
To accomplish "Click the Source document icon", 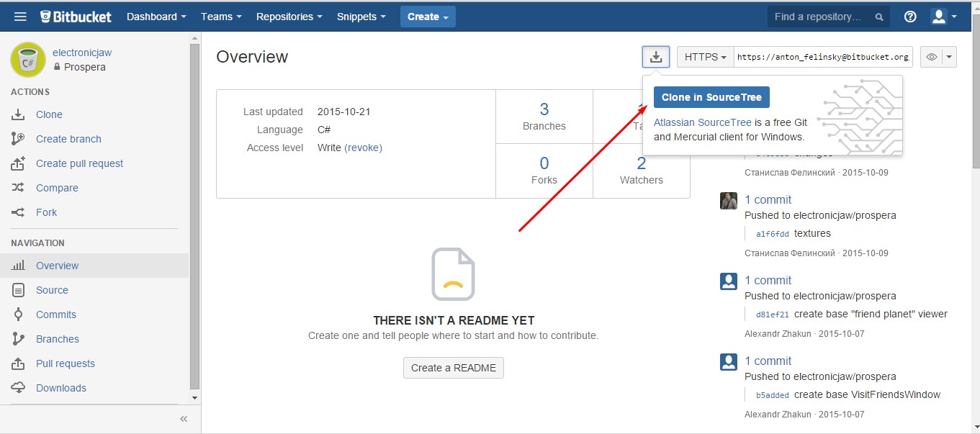I will [x=19, y=290].
